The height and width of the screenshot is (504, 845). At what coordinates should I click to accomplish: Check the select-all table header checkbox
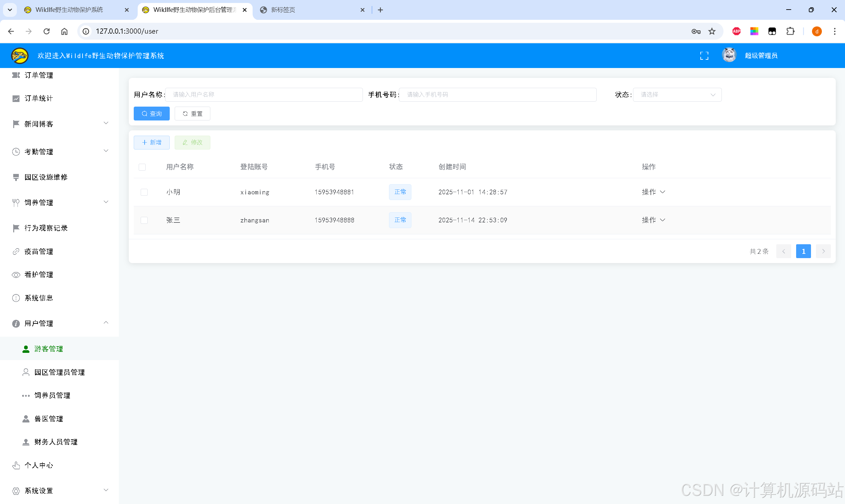tap(142, 167)
